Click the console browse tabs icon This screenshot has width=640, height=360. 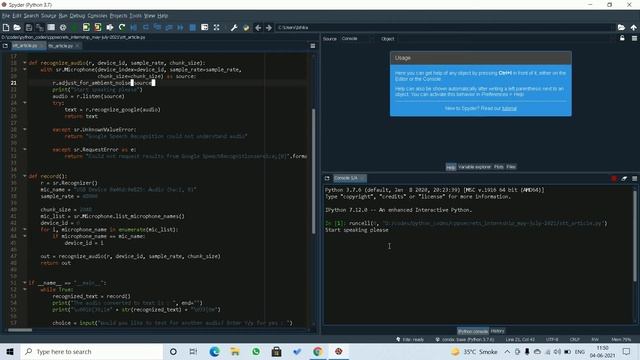click(327, 178)
